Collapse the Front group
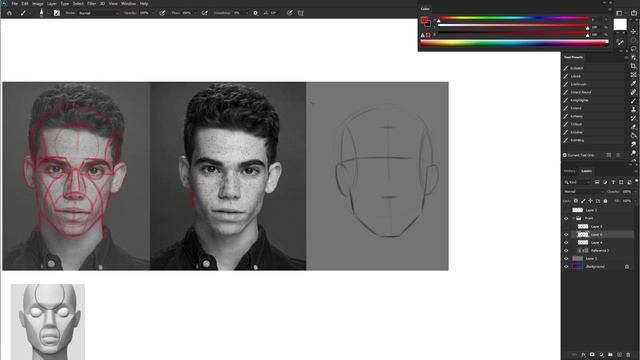The height and width of the screenshot is (360, 640). pyautogui.click(x=573, y=218)
